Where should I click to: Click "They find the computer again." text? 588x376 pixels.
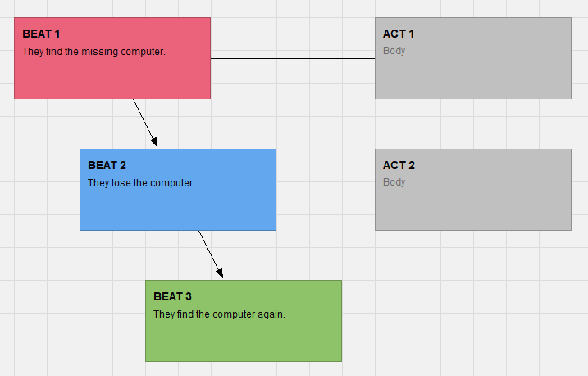[x=219, y=314]
